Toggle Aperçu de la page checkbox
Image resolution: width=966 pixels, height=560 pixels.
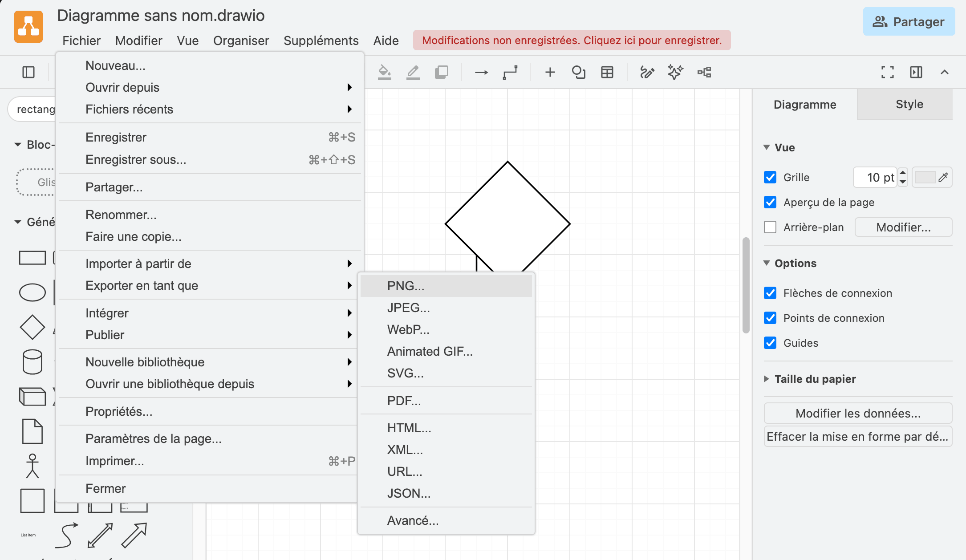(x=770, y=202)
